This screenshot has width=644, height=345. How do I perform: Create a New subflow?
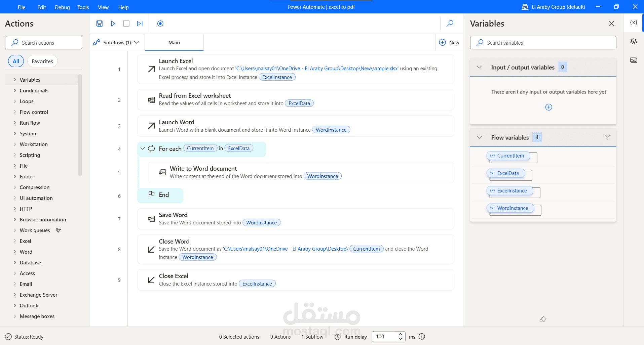point(449,42)
